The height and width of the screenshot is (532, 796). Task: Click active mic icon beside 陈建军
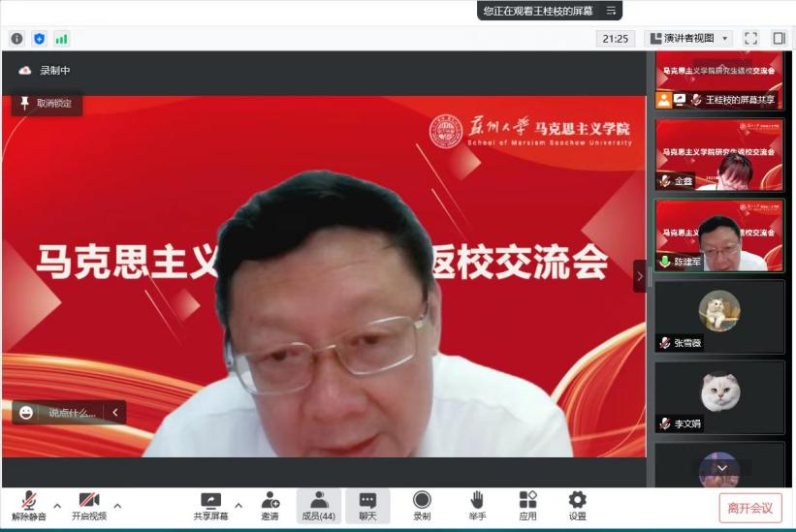[665, 262]
